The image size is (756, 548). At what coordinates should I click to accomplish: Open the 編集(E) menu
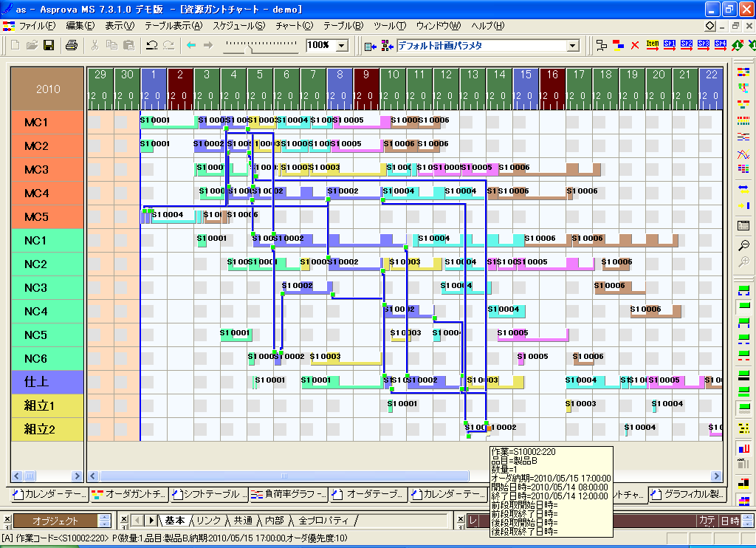tap(80, 26)
